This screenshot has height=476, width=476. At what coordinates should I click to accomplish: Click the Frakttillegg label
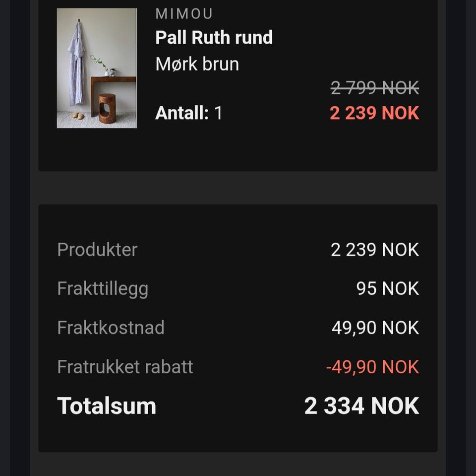(x=103, y=289)
